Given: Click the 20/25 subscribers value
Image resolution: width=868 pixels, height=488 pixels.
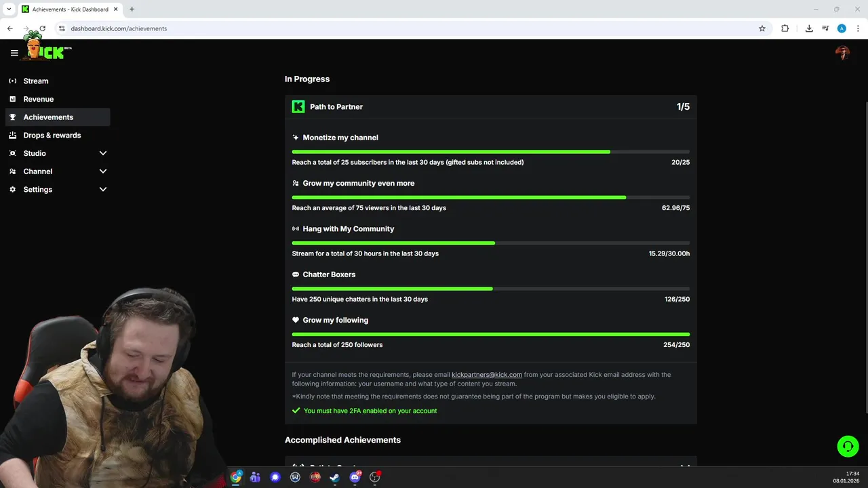Looking at the screenshot, I should [x=680, y=162].
